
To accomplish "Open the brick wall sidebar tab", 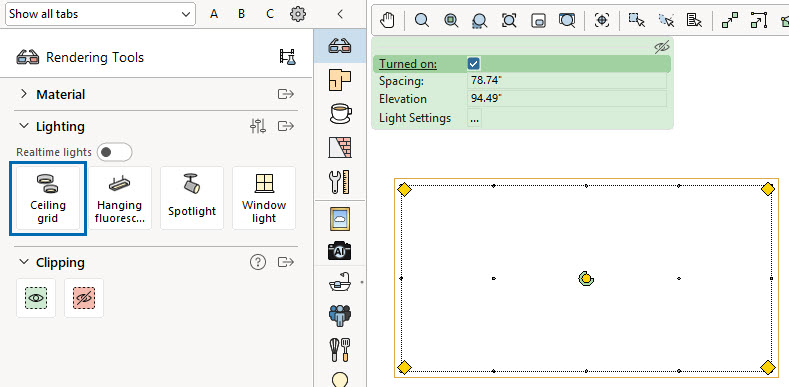I will point(340,147).
